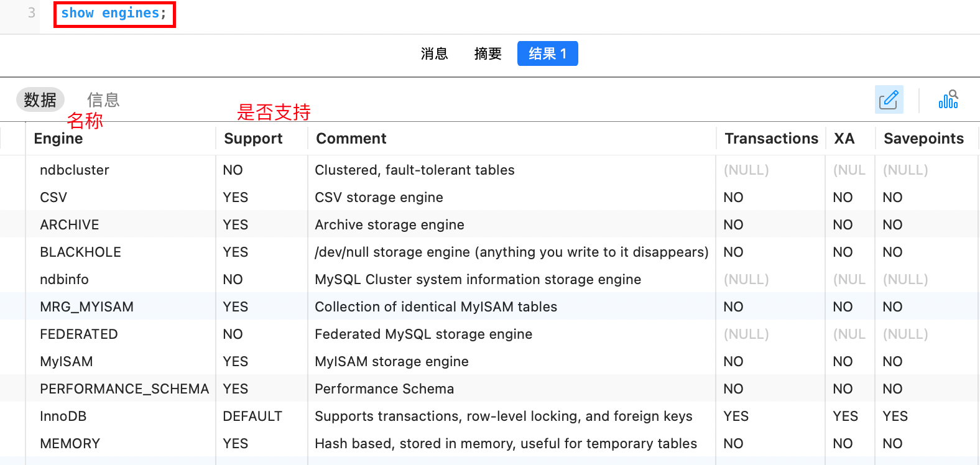Select the BLACKHOLE engine cell

81,252
